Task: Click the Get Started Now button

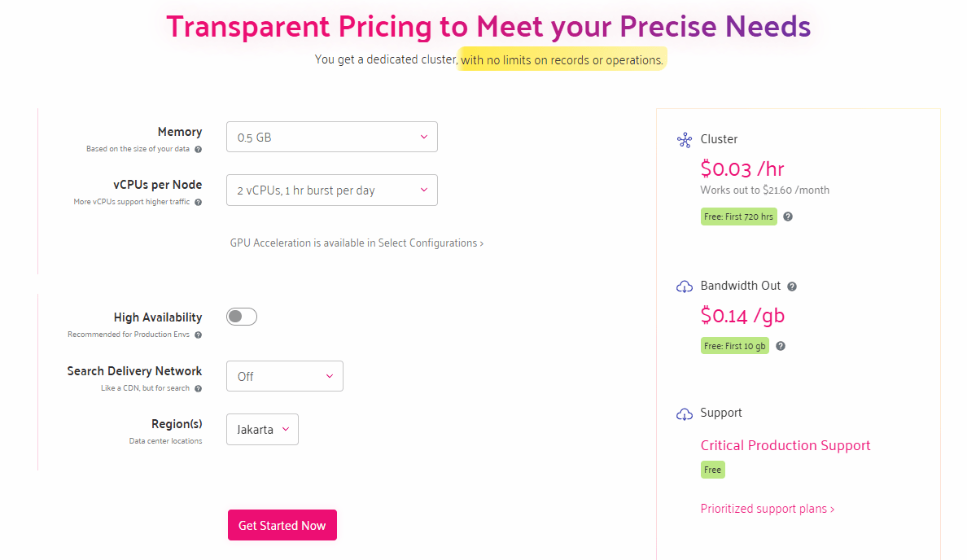Action: click(282, 525)
